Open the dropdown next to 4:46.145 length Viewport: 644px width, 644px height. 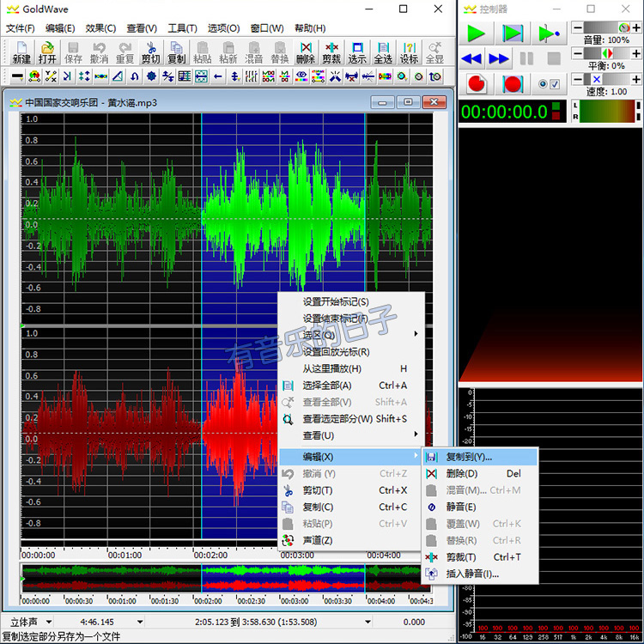pyautogui.click(x=140, y=622)
